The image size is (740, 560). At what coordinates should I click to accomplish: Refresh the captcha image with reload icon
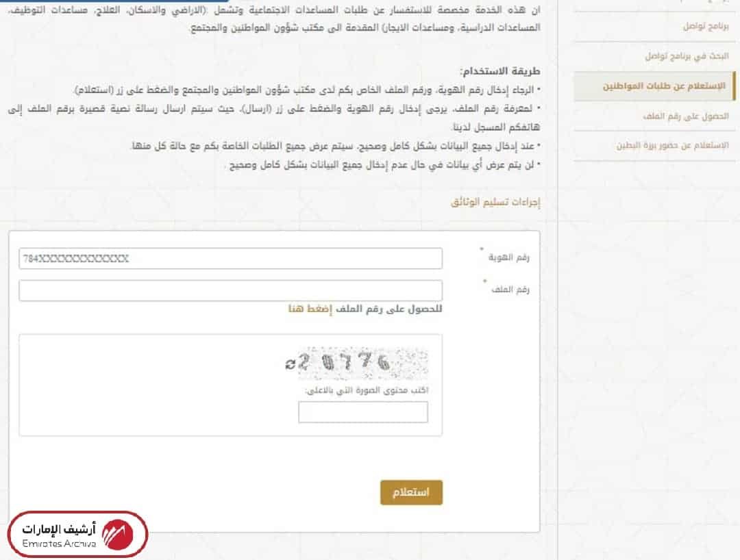pos(291,364)
